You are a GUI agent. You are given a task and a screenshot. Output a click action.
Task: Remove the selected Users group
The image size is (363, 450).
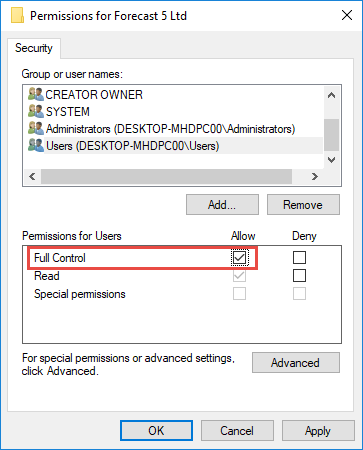(303, 205)
